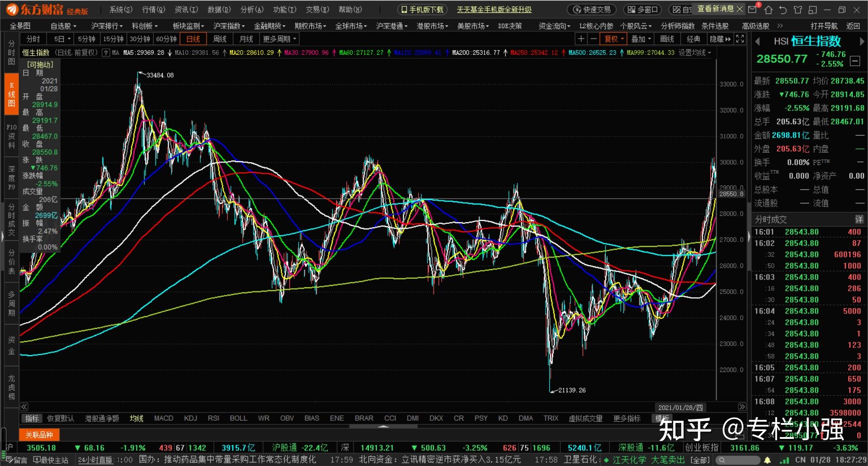
Task: Click the indicator bar horizontal scrollbar thumb
Action: pyautogui.click(x=383, y=426)
